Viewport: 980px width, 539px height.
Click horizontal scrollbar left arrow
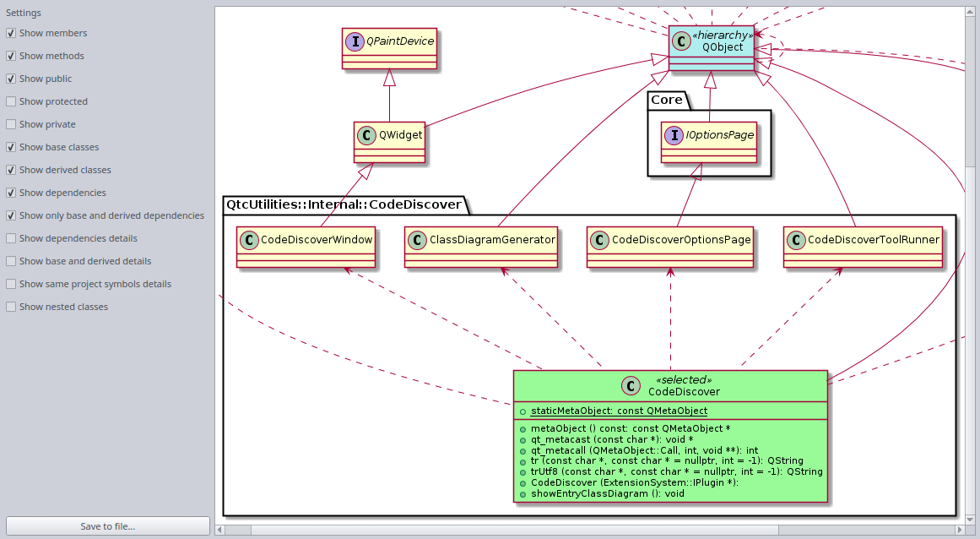coord(221,530)
